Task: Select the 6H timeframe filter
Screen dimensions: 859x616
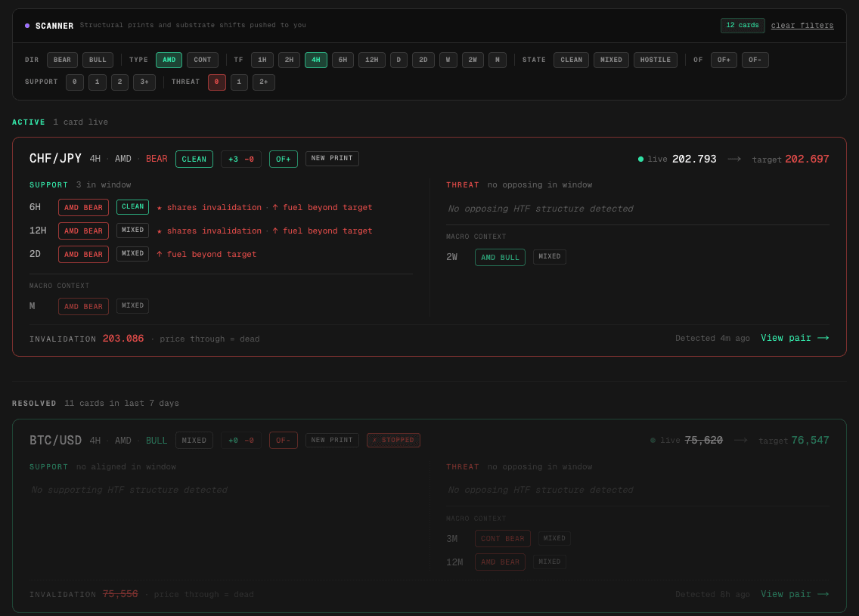Action: [343, 60]
